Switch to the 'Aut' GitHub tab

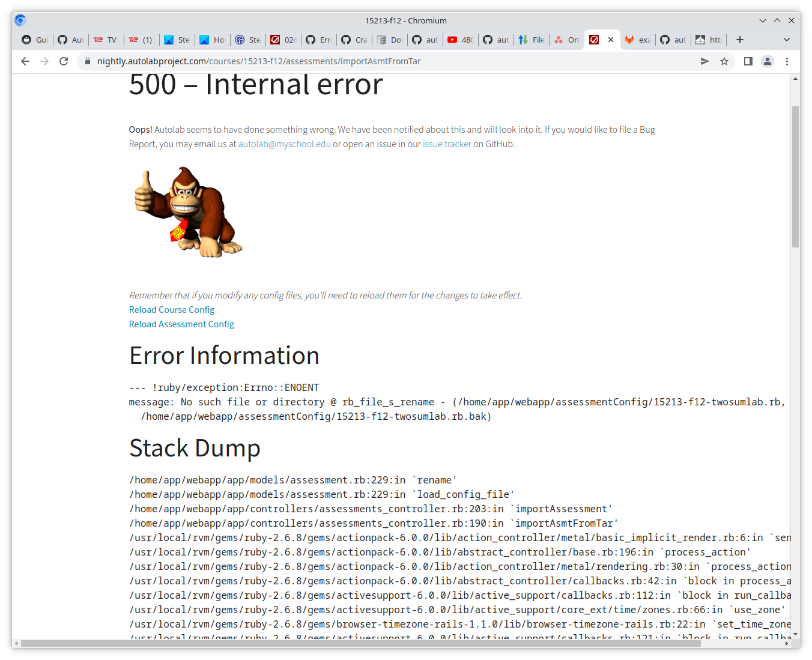(x=71, y=40)
